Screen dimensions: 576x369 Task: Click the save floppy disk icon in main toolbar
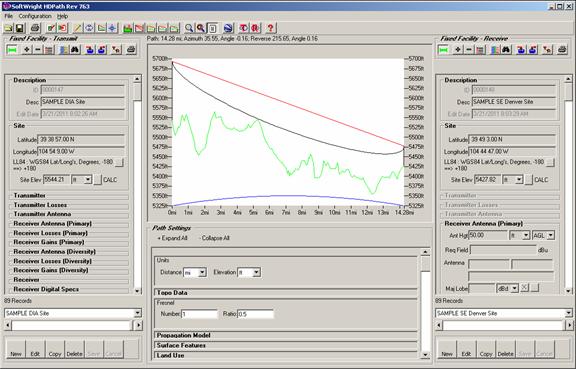coord(19,28)
